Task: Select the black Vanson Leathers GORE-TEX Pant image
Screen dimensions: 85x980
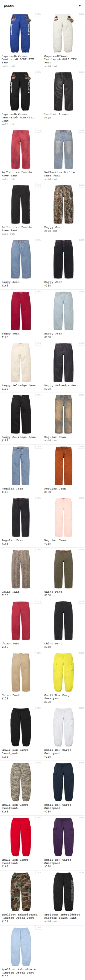Action: (21, 92)
